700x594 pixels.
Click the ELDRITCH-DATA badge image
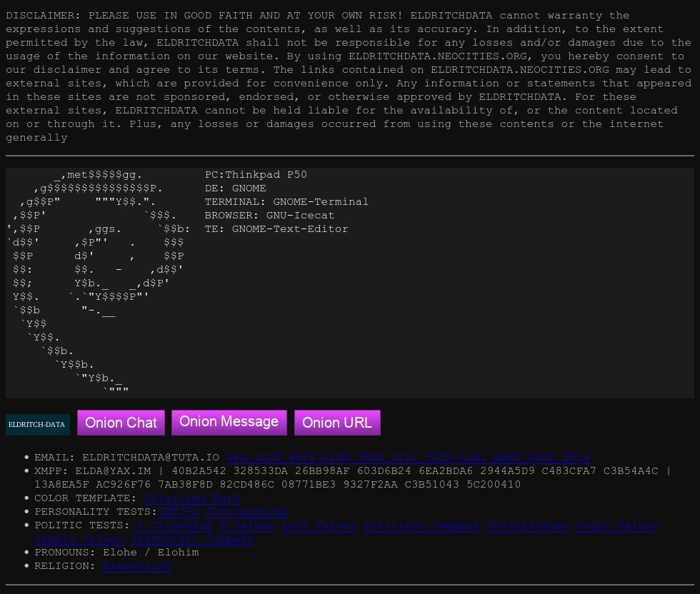(37, 424)
